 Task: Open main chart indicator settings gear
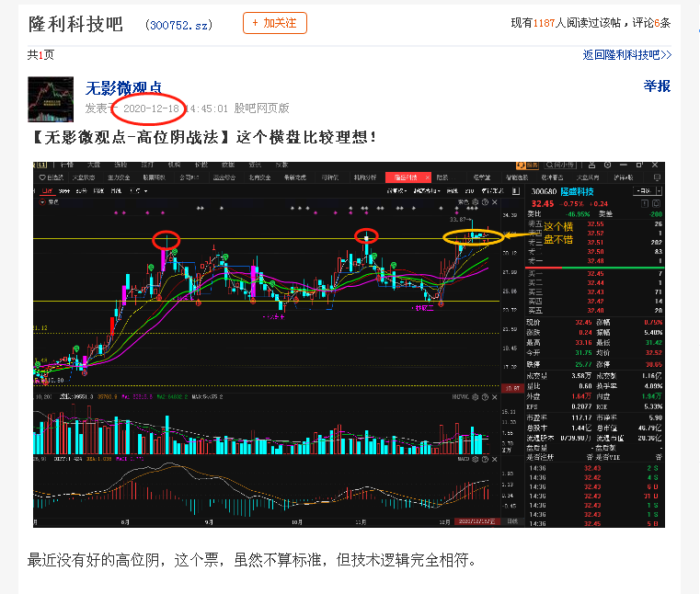tap(476, 202)
